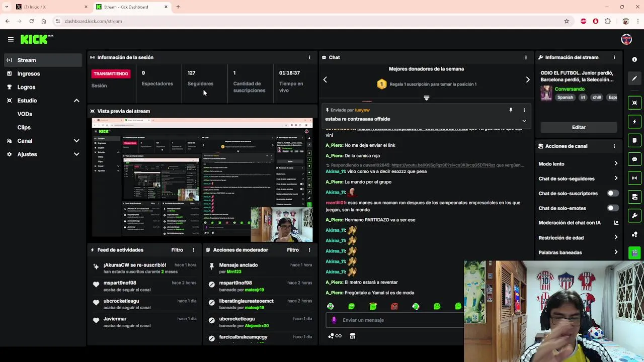Screen dimensions: 644x362
Task: Expand the pinned message chevron
Action: pyautogui.click(x=524, y=121)
